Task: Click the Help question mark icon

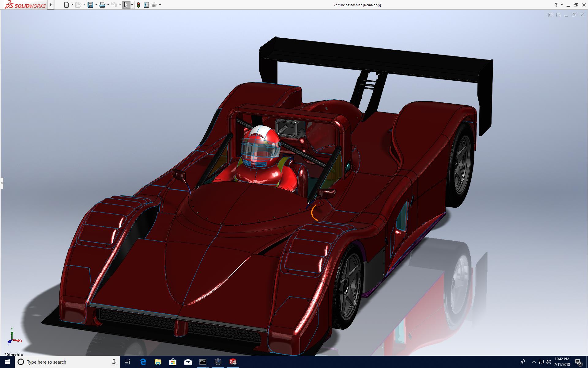Action: click(556, 5)
